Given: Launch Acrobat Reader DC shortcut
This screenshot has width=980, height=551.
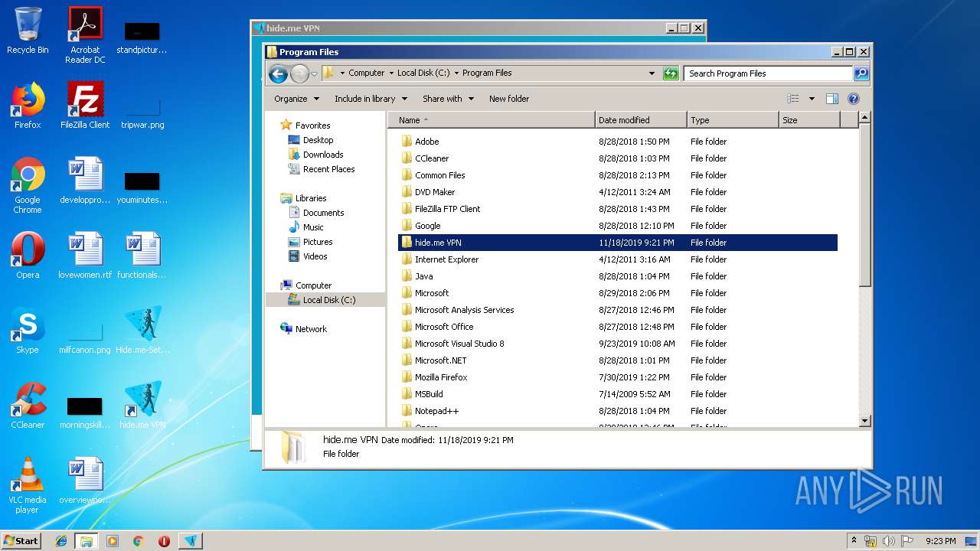Looking at the screenshot, I should 85,34.
